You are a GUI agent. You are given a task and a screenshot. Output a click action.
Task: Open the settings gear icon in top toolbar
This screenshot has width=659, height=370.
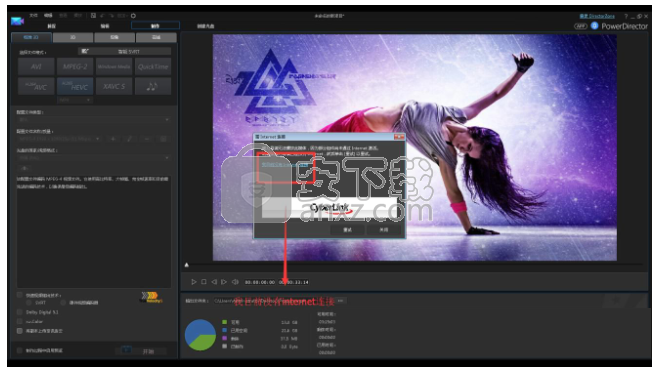(x=133, y=16)
